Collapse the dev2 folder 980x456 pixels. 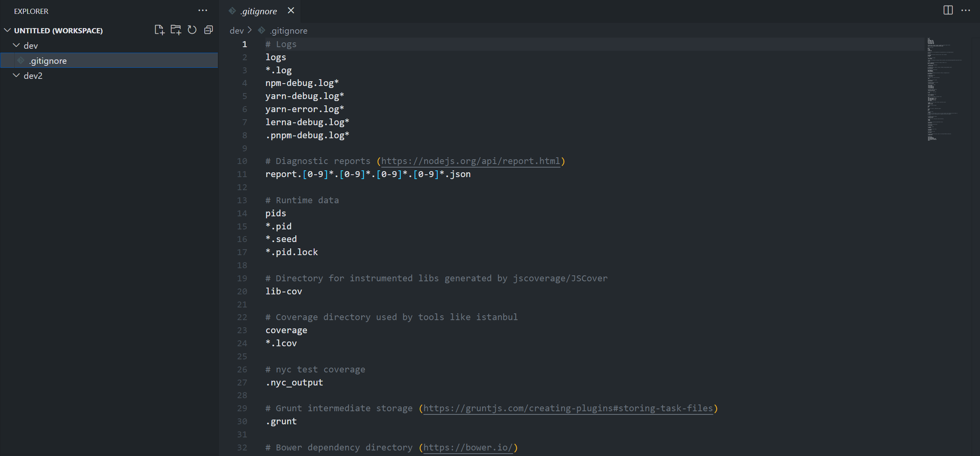[17, 76]
